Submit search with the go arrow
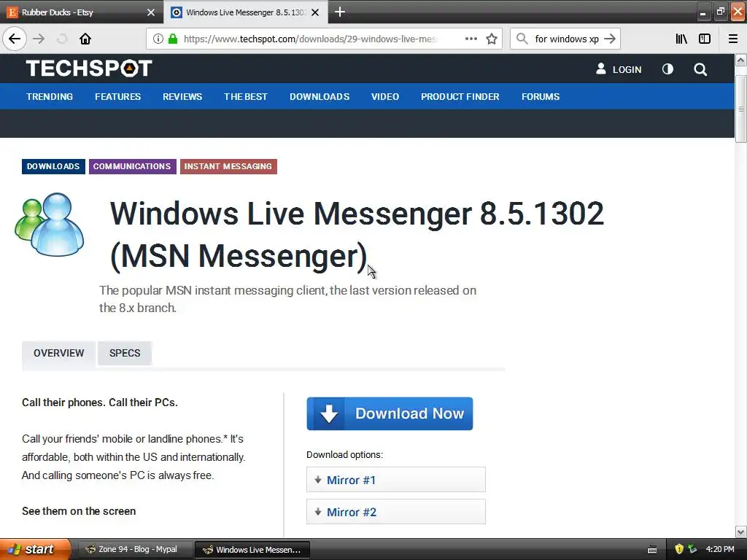Viewport: 747px width, 560px height. pyautogui.click(x=610, y=39)
